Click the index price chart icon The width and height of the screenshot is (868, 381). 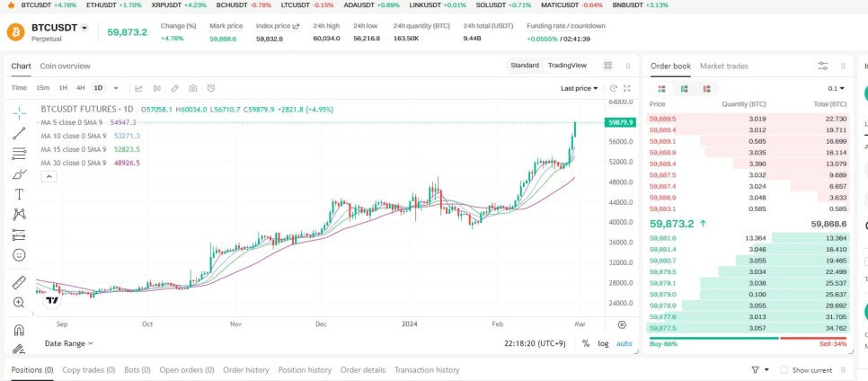click(x=297, y=26)
